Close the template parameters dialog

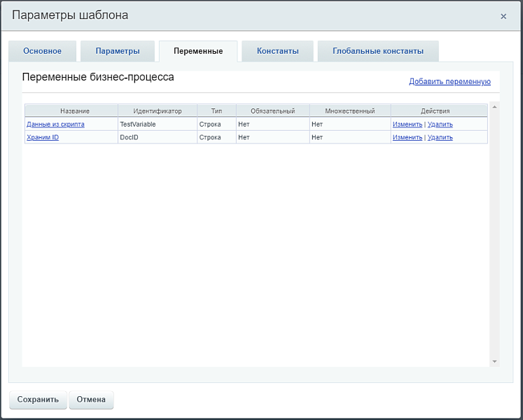click(503, 16)
